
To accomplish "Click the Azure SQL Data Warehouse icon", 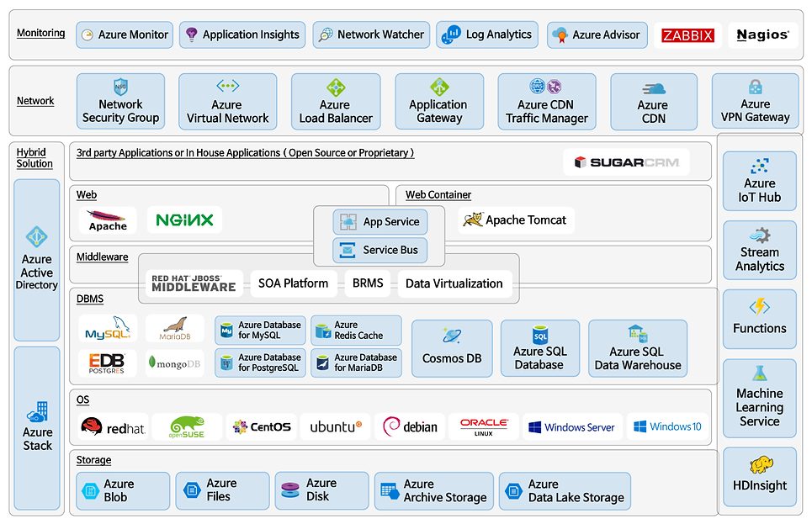I will (x=638, y=334).
